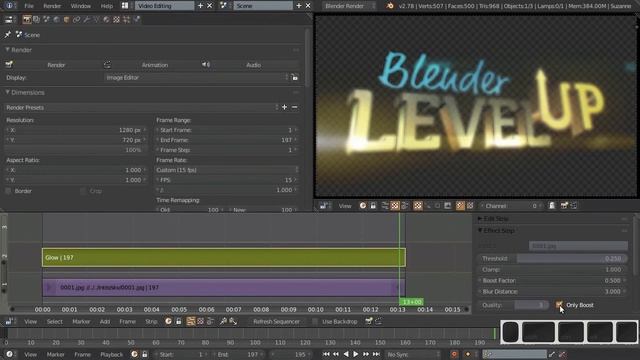The image size is (640, 360).
Task: Open the Window menu
Action: point(81,6)
